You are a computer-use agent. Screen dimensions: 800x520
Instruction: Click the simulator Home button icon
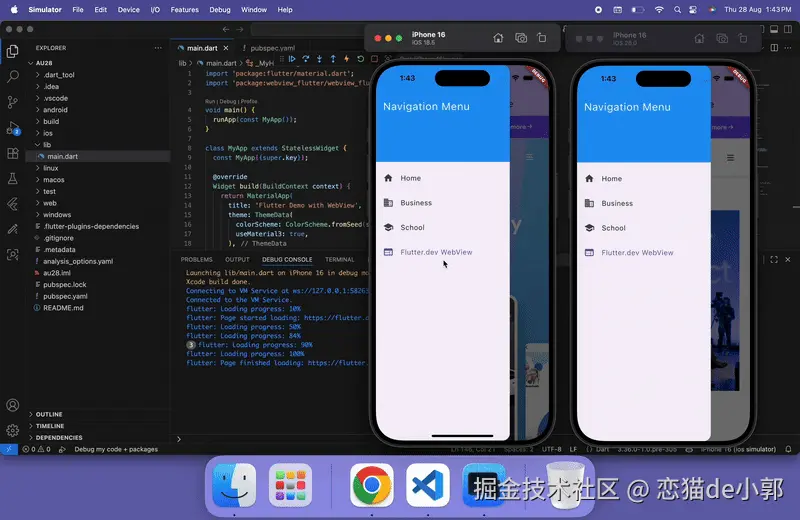[x=498, y=38]
